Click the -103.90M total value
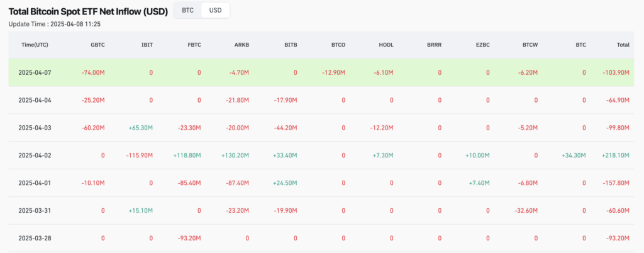This screenshot has height=253, width=644. point(616,73)
